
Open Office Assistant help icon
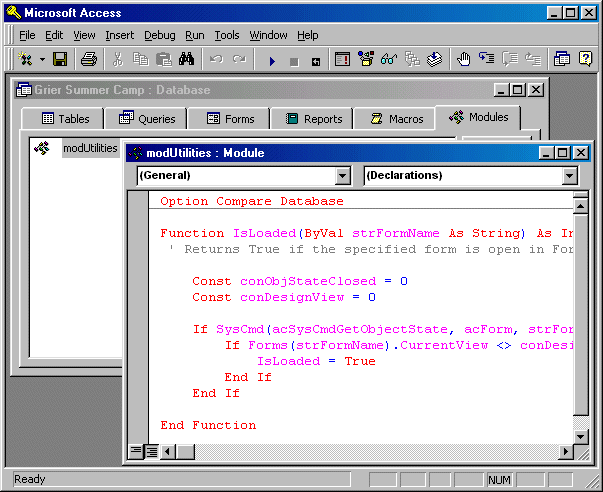coord(585,59)
